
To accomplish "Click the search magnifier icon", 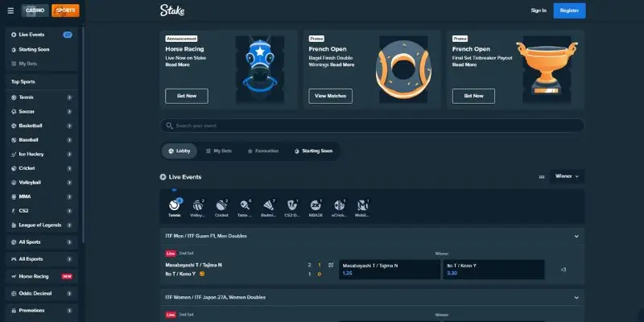I will point(169,126).
